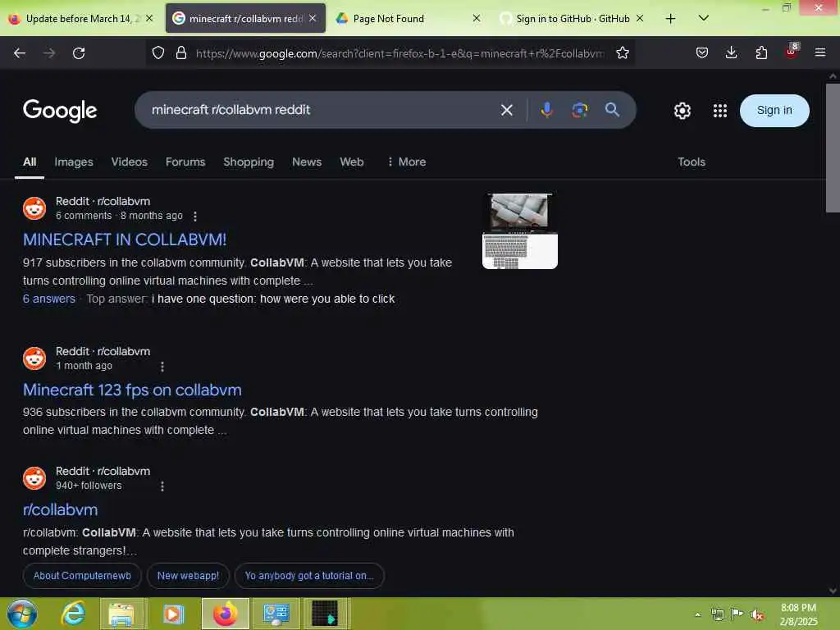Viewport: 840px width, 630px height.
Task: Go back using the browser back arrow
Action: (20, 53)
